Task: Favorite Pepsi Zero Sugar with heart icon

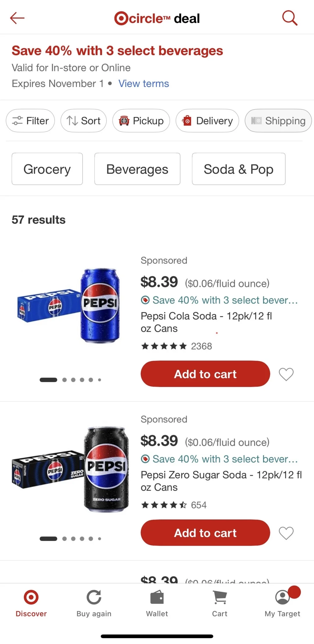Action: [x=286, y=533]
